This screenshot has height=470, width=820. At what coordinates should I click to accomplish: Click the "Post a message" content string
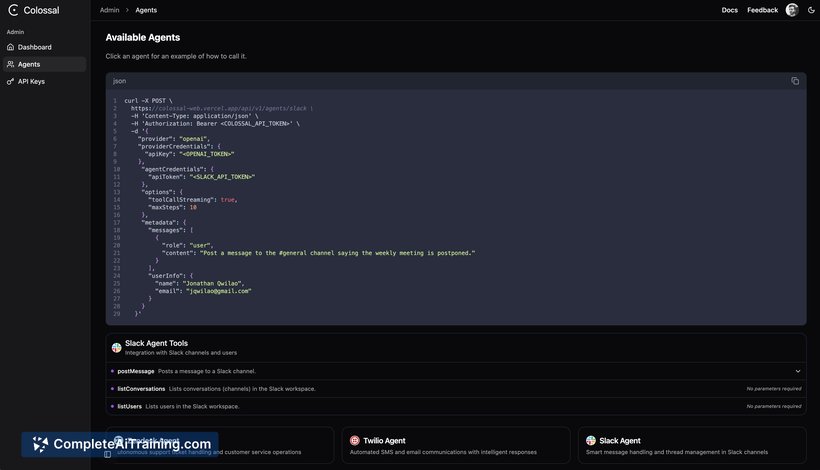point(338,253)
